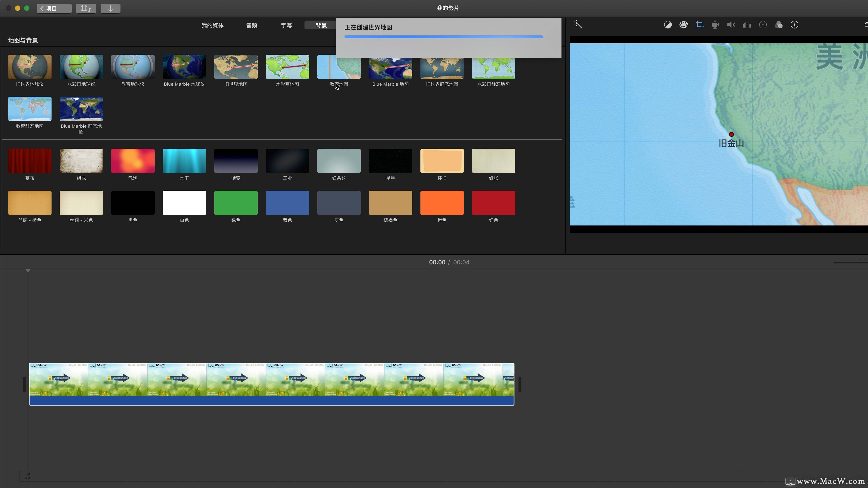The height and width of the screenshot is (488, 868).
Task: Switch to the 我的媒体 tab
Action: point(212,25)
